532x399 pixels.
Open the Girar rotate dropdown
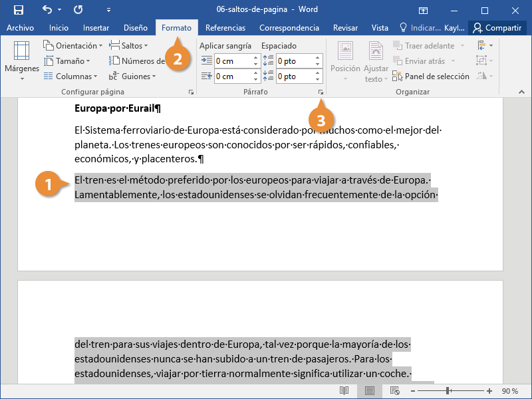485,76
